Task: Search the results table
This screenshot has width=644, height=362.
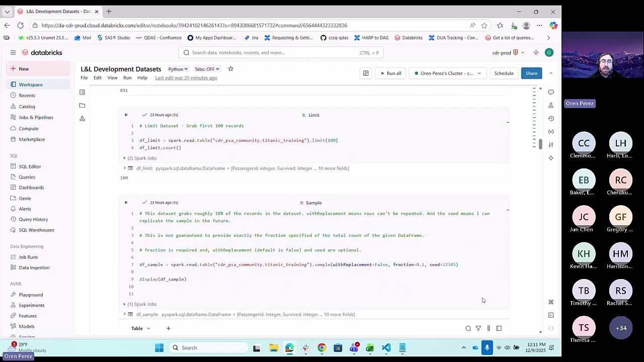Action: coord(468,328)
